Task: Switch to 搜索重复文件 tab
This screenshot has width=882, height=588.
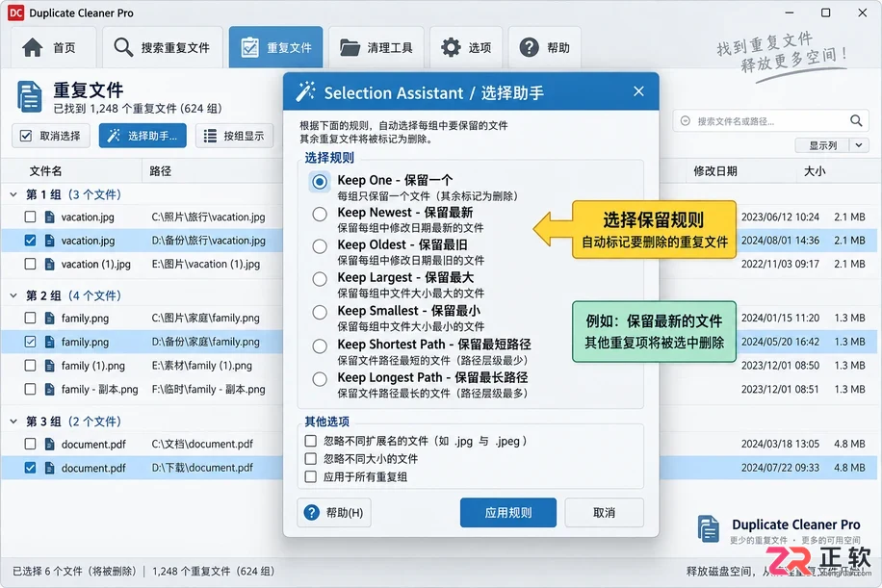Action: tap(162, 48)
